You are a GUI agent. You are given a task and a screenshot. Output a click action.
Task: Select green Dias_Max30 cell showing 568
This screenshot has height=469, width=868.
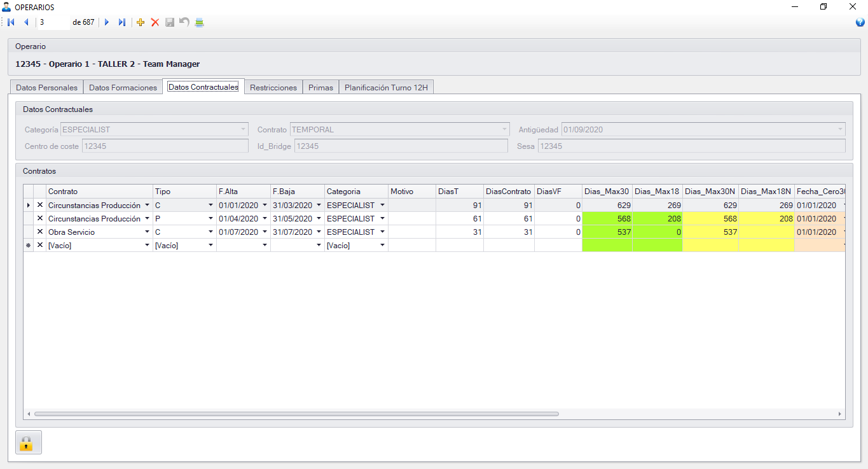pos(607,219)
